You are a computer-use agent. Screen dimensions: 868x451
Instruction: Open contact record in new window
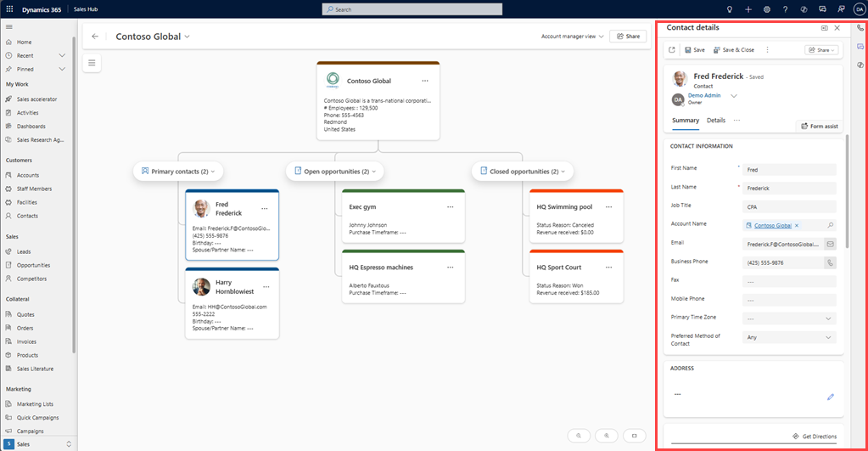(x=672, y=50)
